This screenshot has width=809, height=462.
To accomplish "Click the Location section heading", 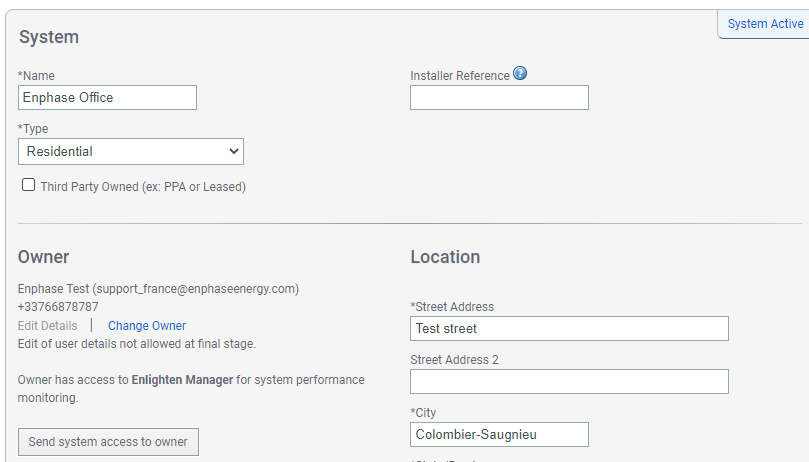I will click(445, 257).
